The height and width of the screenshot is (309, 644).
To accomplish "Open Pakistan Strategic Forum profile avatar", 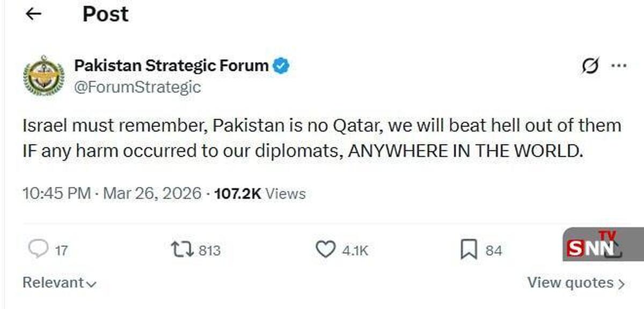I will pyautogui.click(x=43, y=76).
